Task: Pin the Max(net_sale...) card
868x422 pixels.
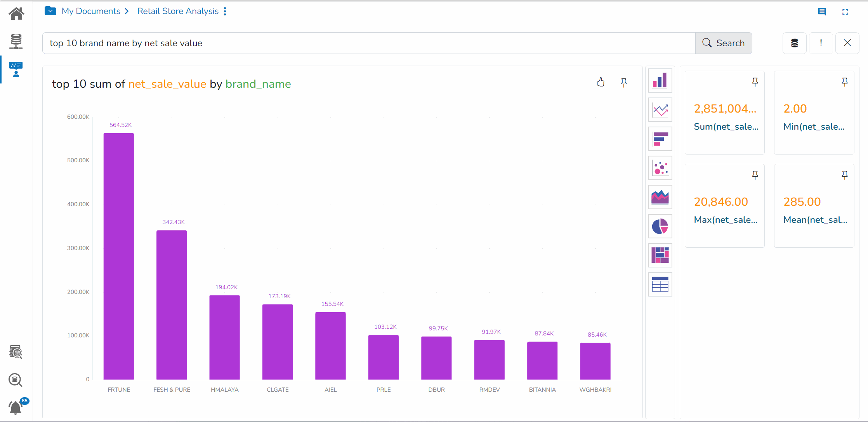Action: (755, 175)
